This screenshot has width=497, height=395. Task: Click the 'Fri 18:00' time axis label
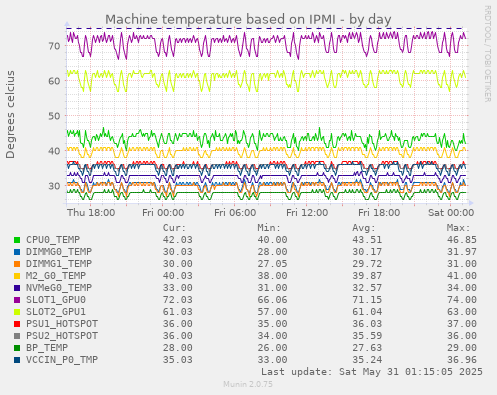(379, 213)
